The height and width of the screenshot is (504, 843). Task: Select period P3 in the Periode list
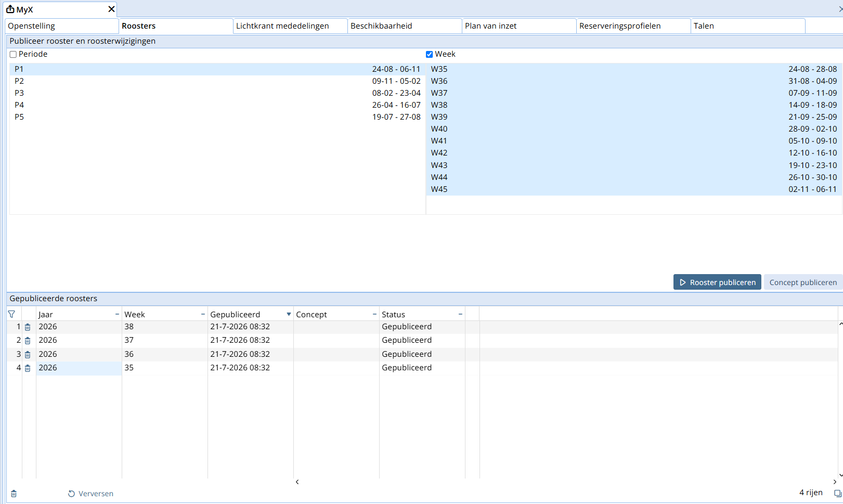[217, 93]
